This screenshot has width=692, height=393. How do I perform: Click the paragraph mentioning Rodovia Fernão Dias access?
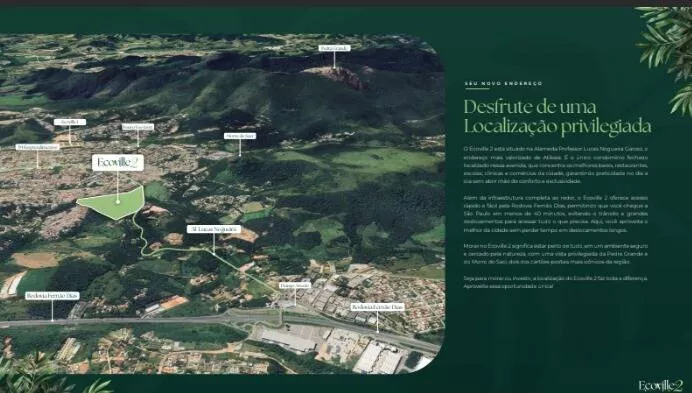556,214
